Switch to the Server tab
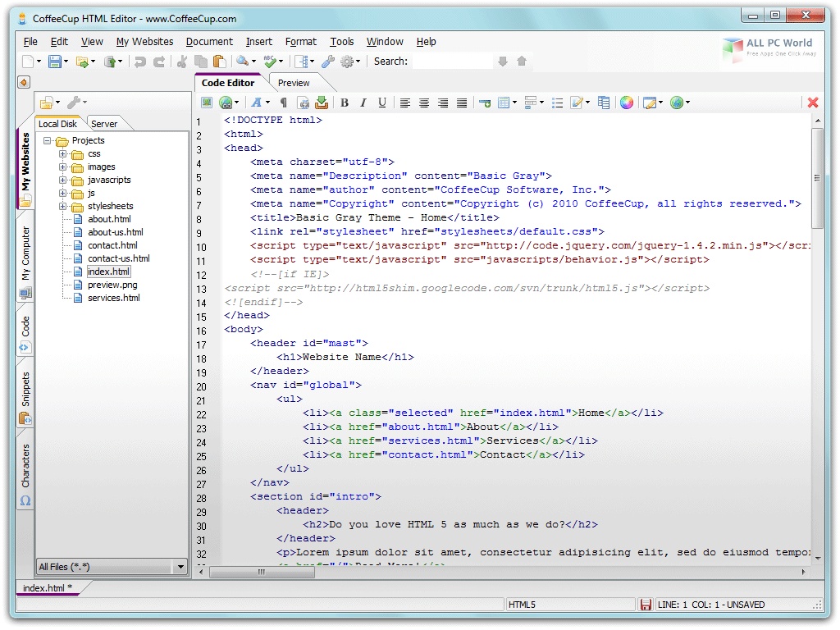The image size is (840, 630). coord(105,123)
